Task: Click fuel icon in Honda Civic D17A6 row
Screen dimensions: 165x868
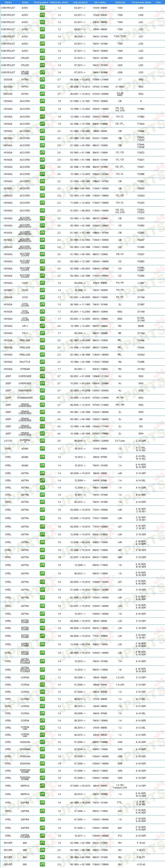Action: [x=42, y=297]
